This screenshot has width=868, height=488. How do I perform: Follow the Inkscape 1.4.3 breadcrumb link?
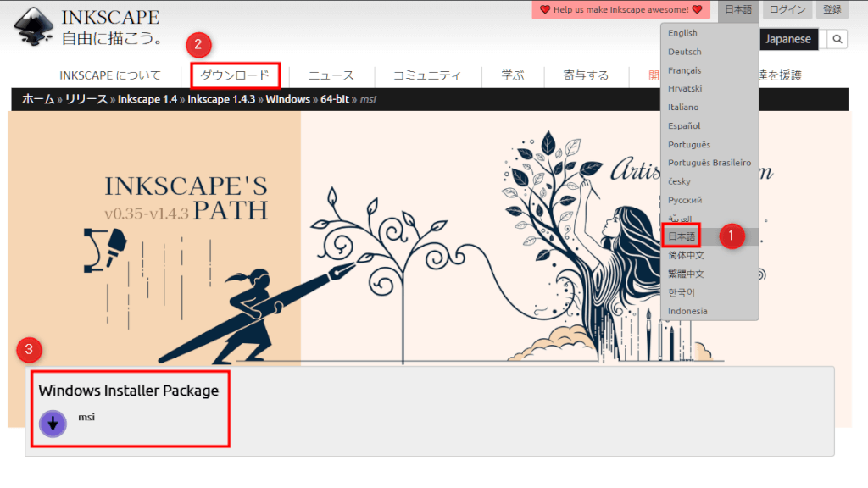tap(223, 99)
